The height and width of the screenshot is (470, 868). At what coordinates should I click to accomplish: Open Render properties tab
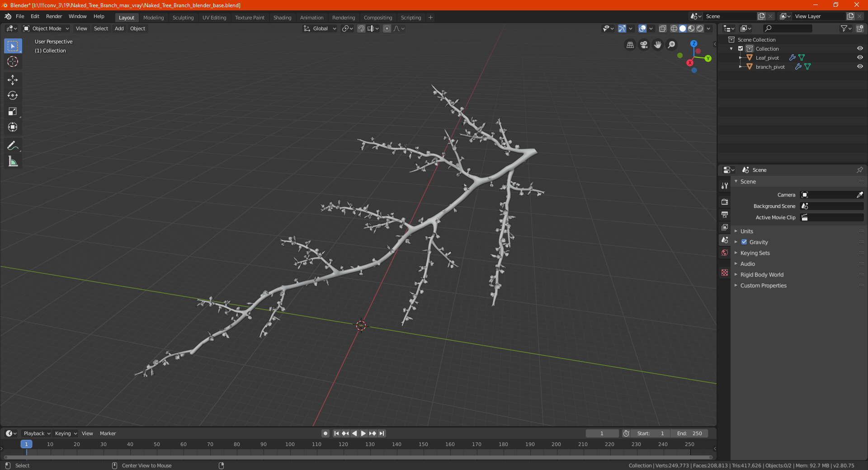tap(725, 202)
